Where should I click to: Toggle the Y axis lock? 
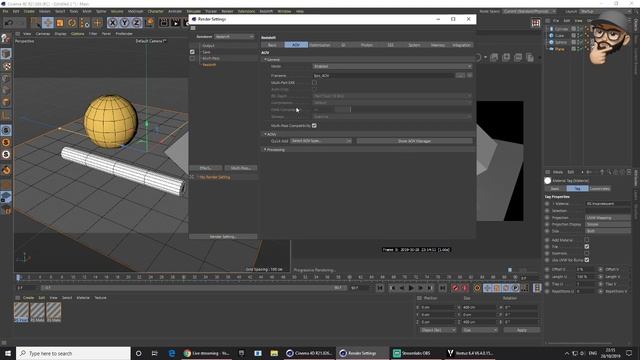[x=124, y=23]
